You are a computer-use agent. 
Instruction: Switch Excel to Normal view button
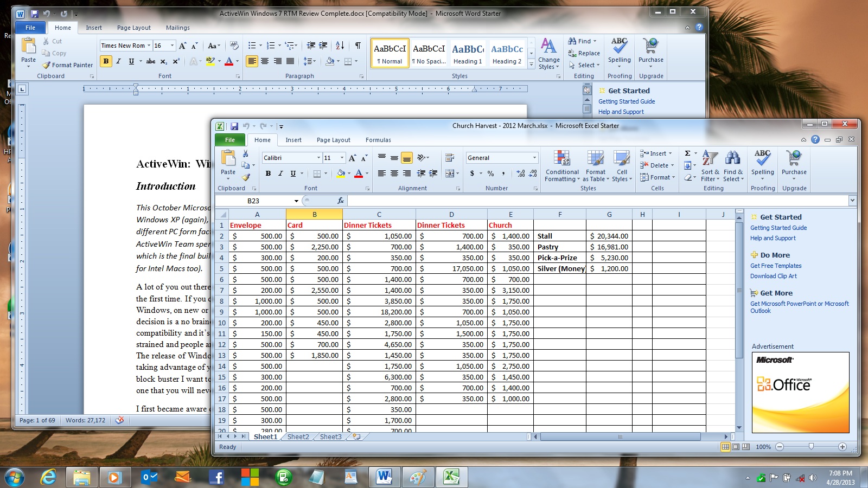(x=725, y=447)
